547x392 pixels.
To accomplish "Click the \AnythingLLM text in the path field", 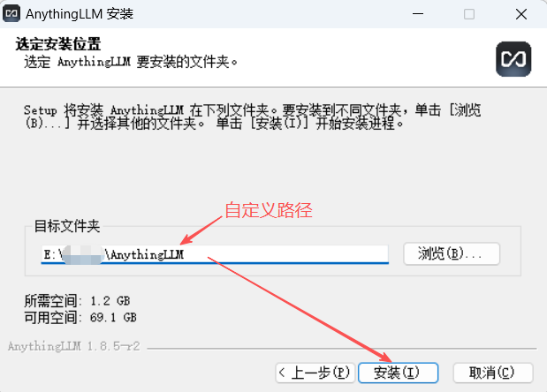I will click(144, 255).
